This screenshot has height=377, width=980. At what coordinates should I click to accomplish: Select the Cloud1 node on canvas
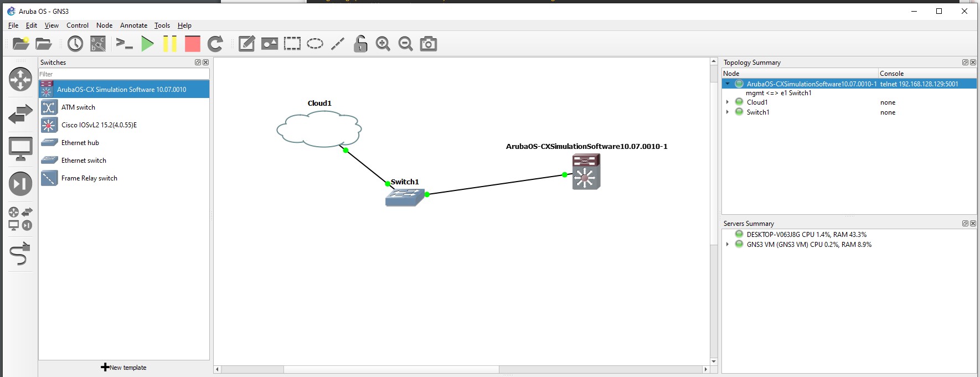tap(319, 128)
